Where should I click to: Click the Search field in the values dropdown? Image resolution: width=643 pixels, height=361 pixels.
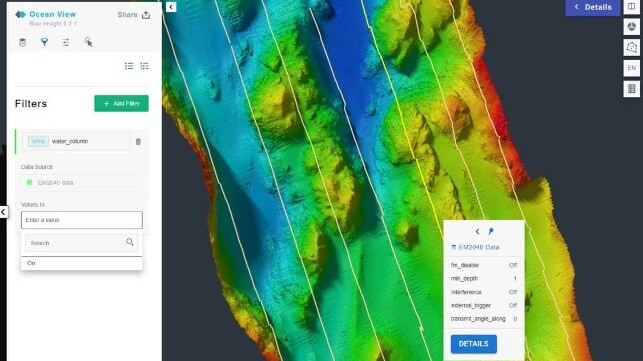pos(82,243)
